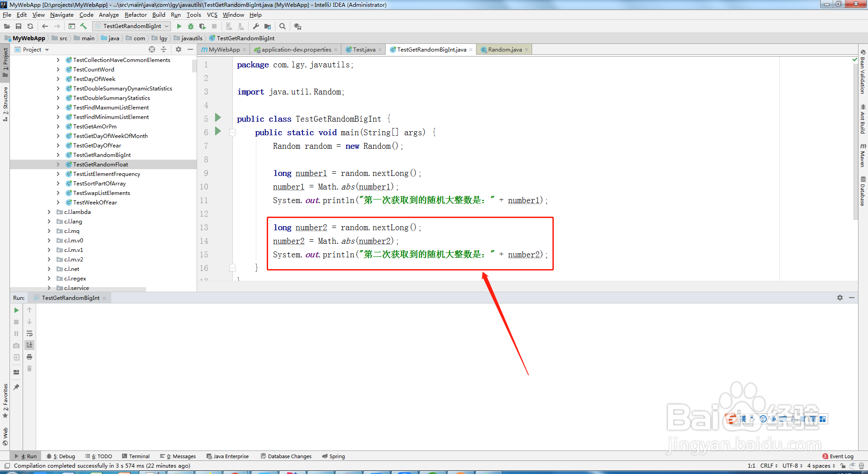Click the Project tree horizontal scrollbar
The height and width of the screenshot is (474, 868).
pos(78,289)
